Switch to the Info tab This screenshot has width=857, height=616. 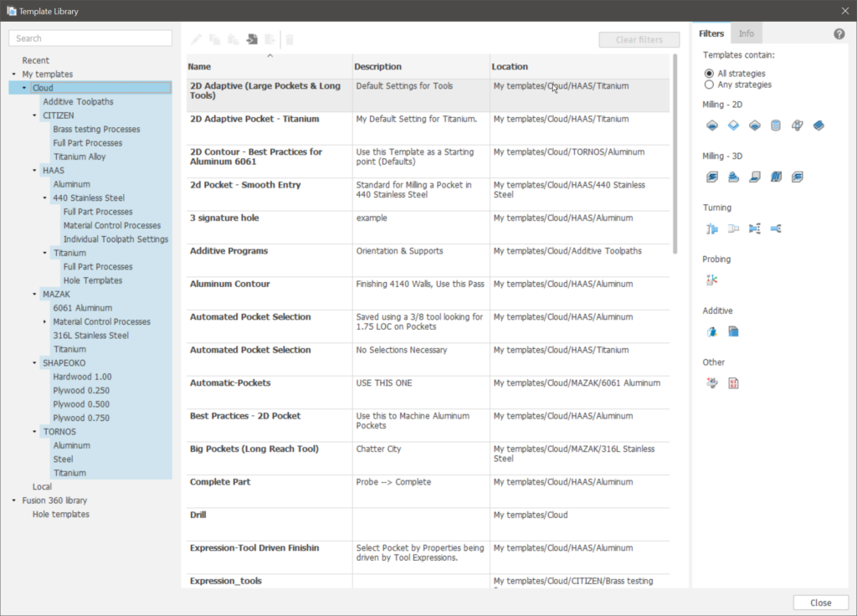tap(746, 33)
